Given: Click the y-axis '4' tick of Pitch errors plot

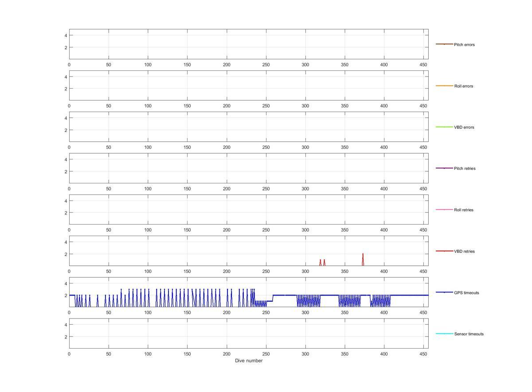Looking at the screenshot, I should 66,35.
